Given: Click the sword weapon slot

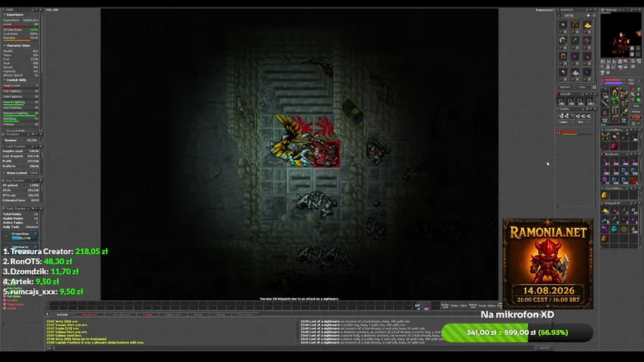Looking at the screenshot, I should click(x=605, y=103).
